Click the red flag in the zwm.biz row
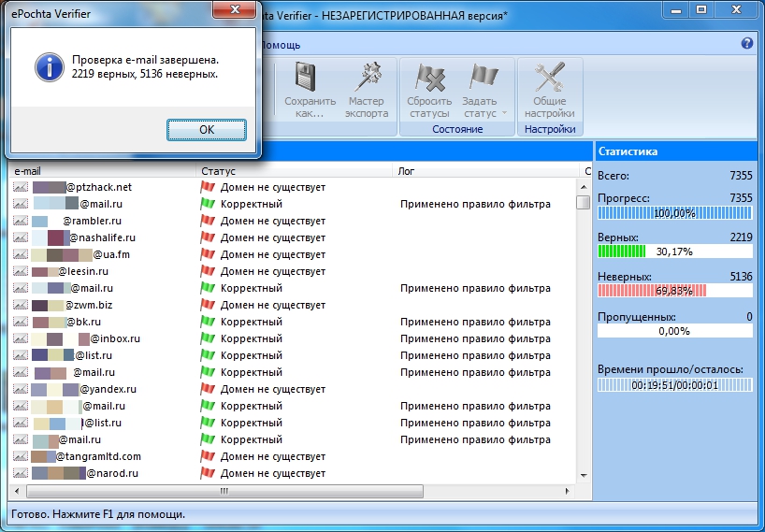The width and height of the screenshot is (765, 532). [x=208, y=305]
